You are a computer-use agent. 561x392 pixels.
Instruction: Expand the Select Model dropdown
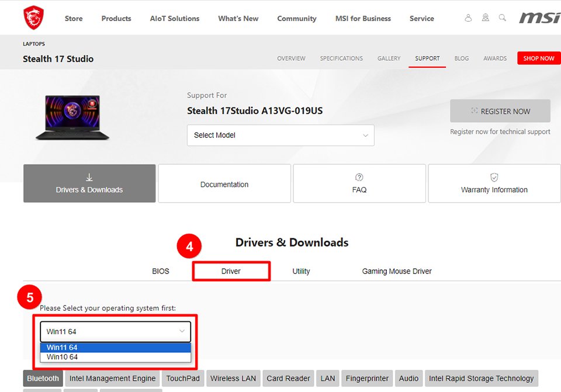pos(280,136)
